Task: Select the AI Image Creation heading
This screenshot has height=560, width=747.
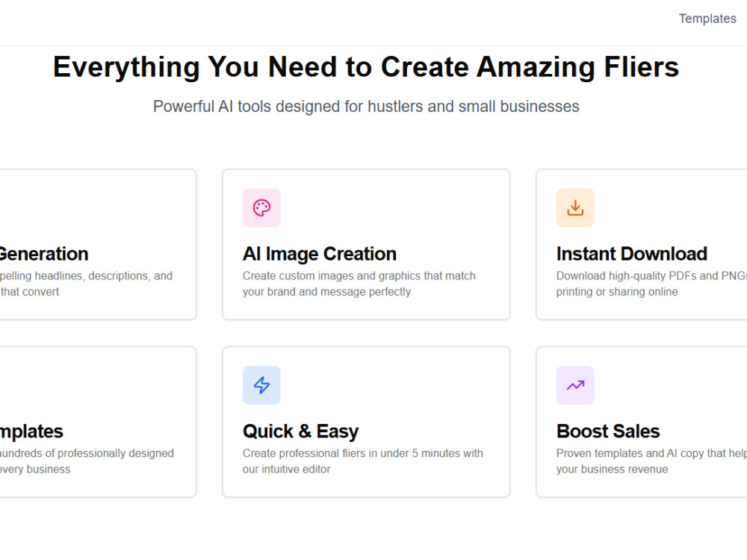Action: click(319, 254)
